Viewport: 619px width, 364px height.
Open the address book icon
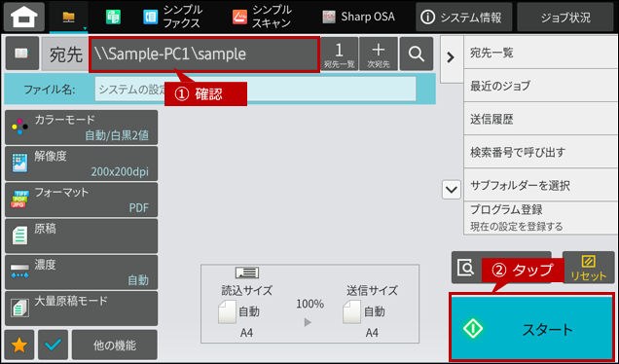pos(21,54)
